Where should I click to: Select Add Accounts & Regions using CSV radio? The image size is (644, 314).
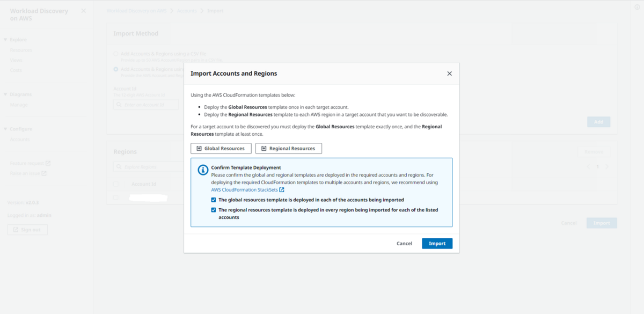click(x=116, y=54)
